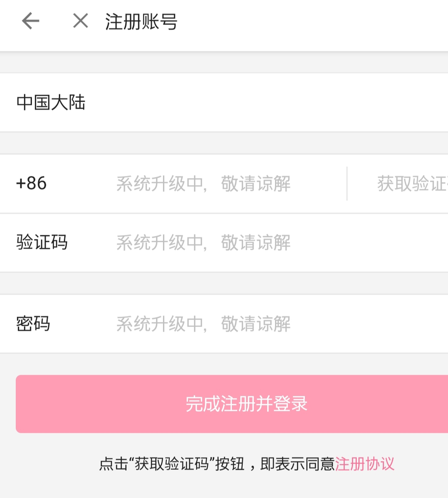Tap the 验证码 field label
The image size is (448, 498).
click(x=42, y=243)
